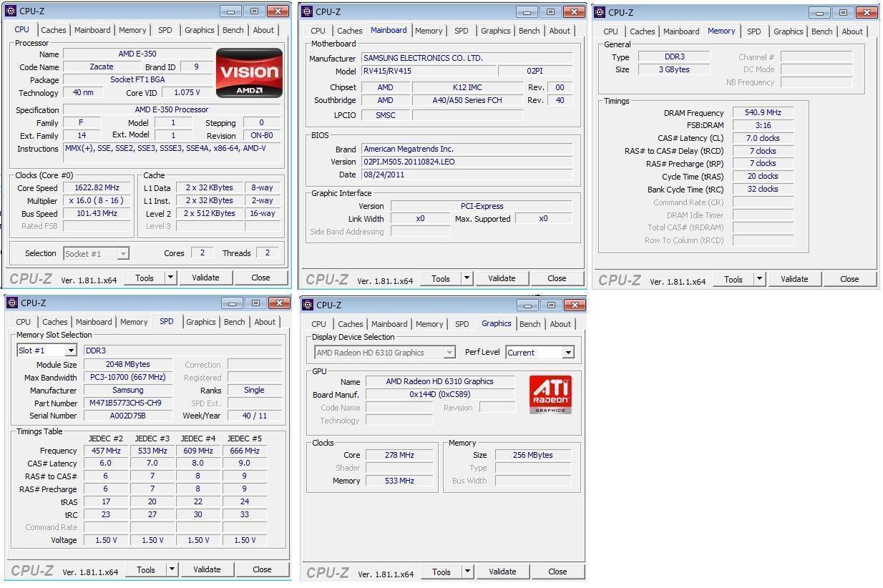Expand the Tools arrow in the SPD window

172,569
